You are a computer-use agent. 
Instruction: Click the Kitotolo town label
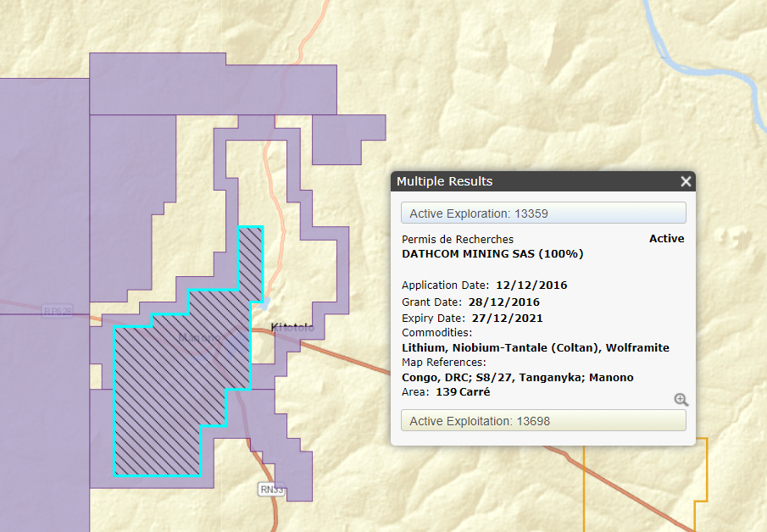[x=292, y=327]
